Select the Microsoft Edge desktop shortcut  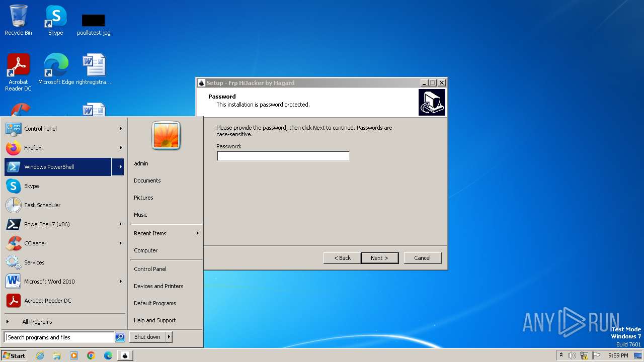[x=56, y=69]
